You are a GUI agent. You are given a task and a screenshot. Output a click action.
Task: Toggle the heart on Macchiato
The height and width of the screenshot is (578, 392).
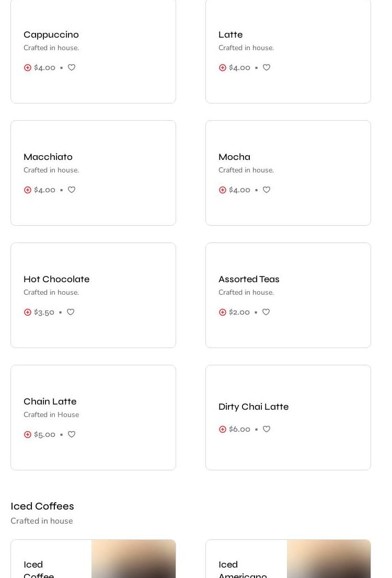click(72, 190)
